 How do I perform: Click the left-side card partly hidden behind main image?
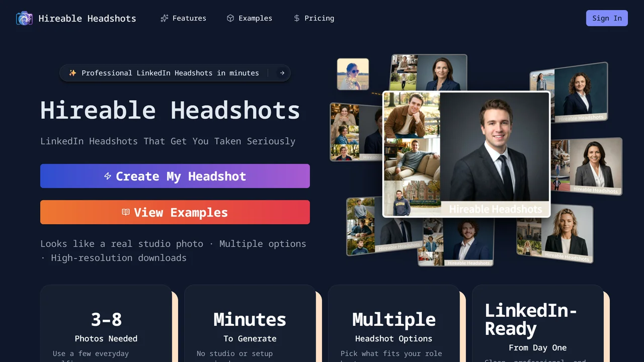pyautogui.click(x=356, y=132)
